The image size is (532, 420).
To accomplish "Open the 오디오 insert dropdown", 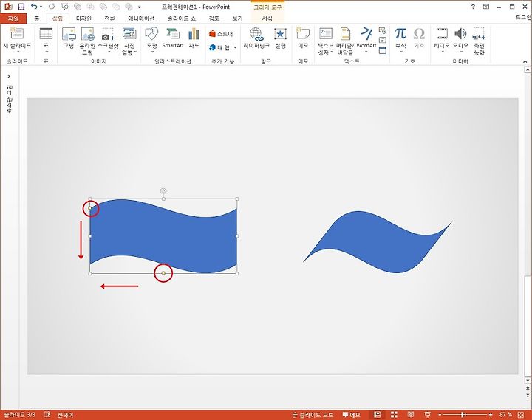I will [460, 40].
